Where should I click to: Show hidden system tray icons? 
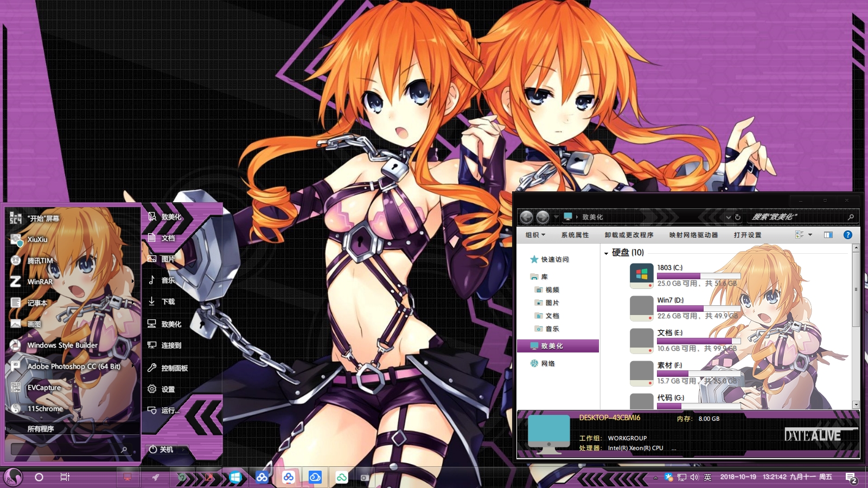[x=655, y=477]
